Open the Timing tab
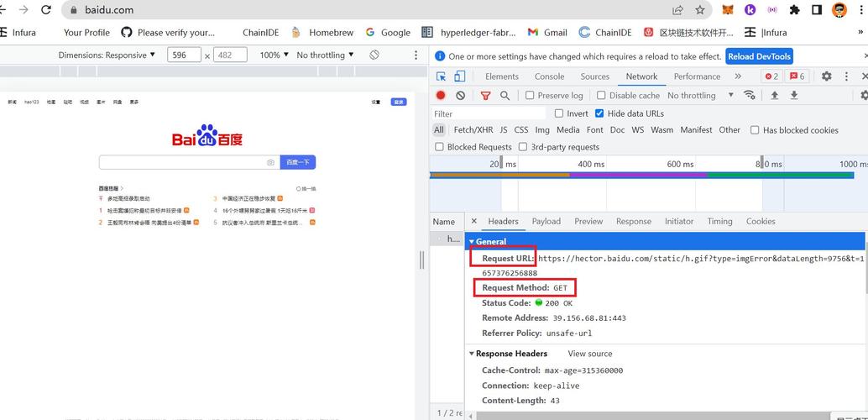 pos(719,221)
